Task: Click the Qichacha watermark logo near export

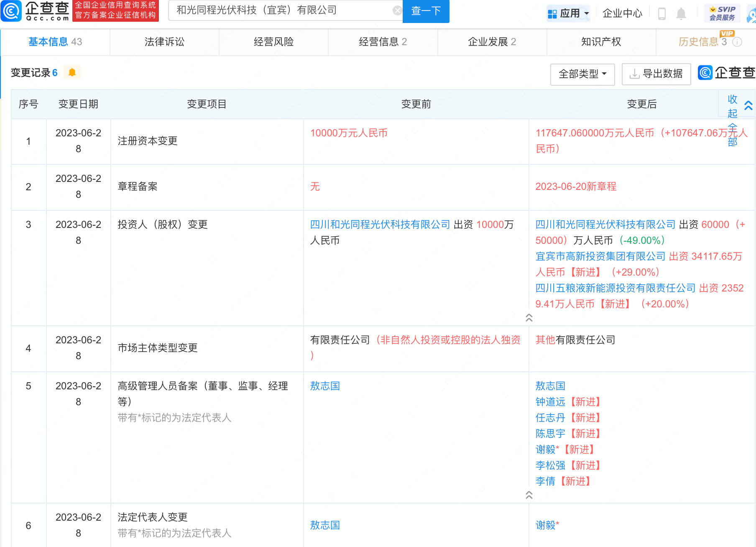Action: 726,73
